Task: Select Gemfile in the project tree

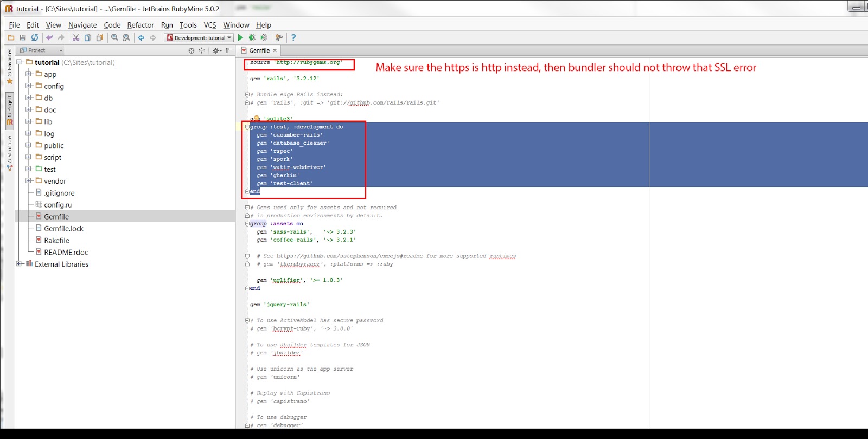Action: click(56, 217)
